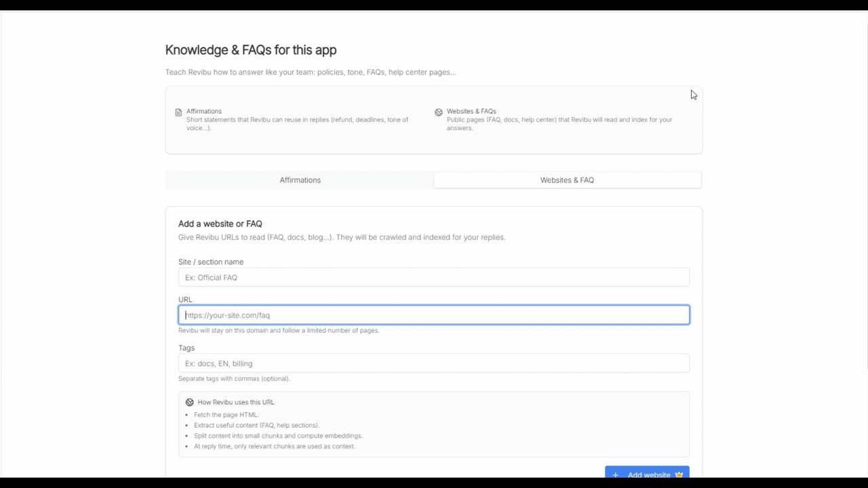Open the Websites & FAQ tab
The image size is (868, 488).
567,180
